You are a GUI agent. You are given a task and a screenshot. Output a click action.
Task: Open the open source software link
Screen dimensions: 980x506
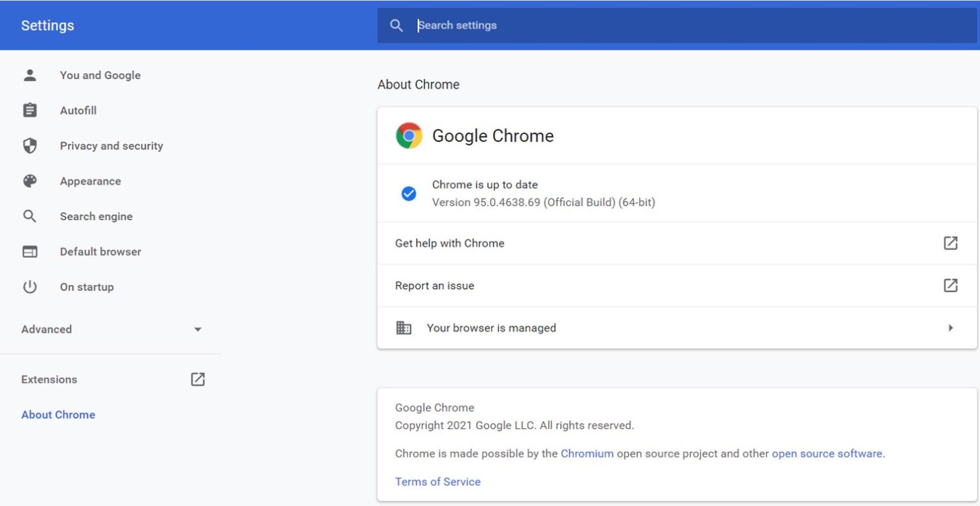828,454
